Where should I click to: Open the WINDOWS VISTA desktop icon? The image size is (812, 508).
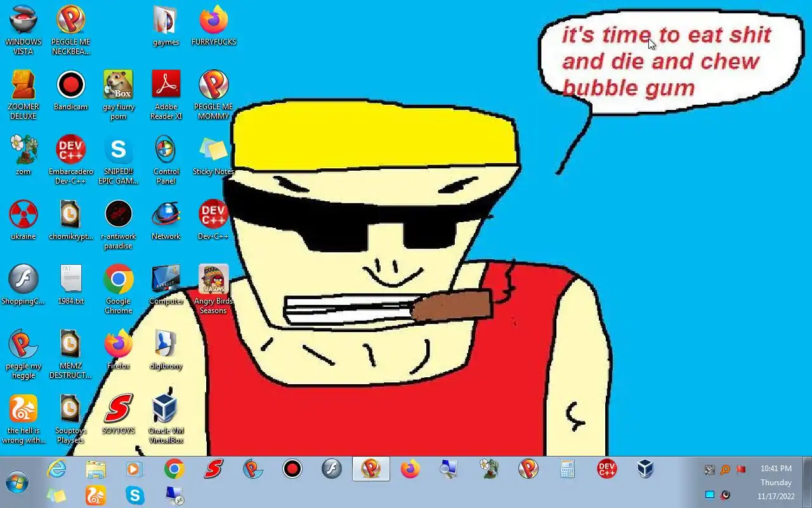tap(23, 30)
